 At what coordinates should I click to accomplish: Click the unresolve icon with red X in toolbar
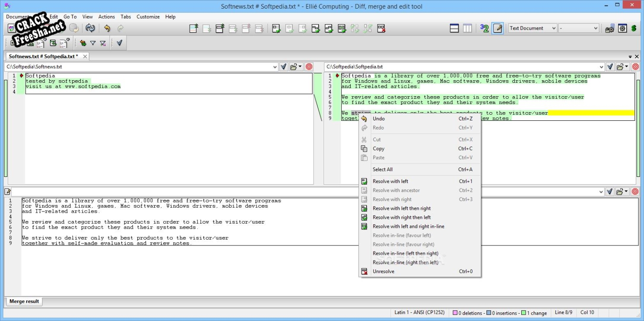tap(381, 28)
